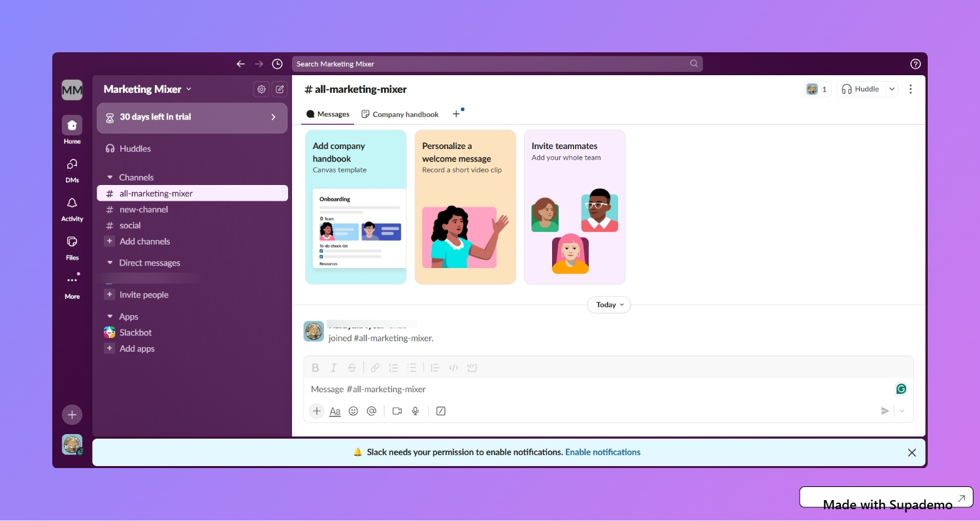
Task: Record a video clip
Action: pyautogui.click(x=397, y=411)
